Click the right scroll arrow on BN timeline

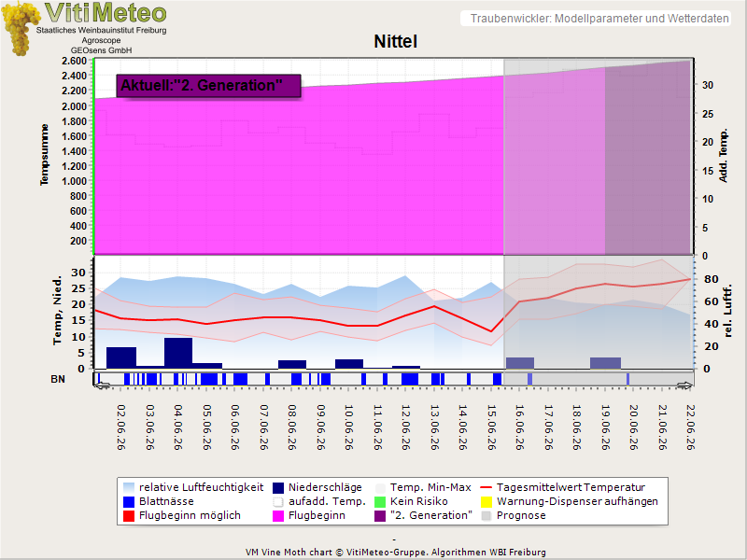pos(684,385)
